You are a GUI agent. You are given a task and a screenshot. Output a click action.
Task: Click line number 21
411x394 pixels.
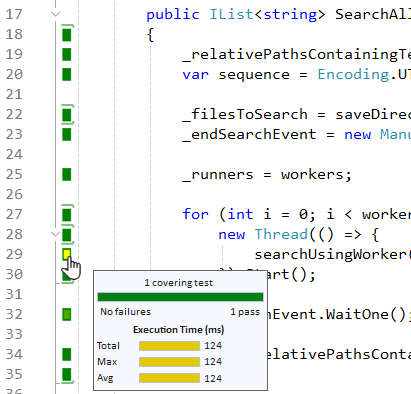click(14, 95)
